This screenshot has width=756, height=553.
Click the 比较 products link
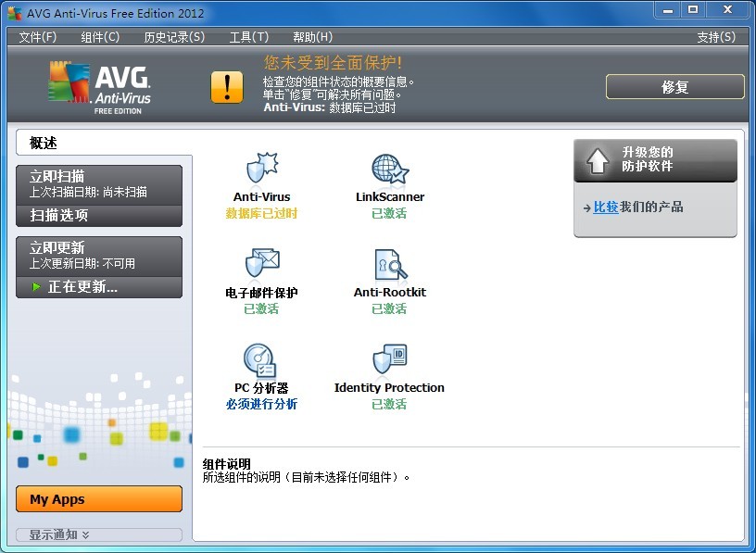tap(606, 207)
